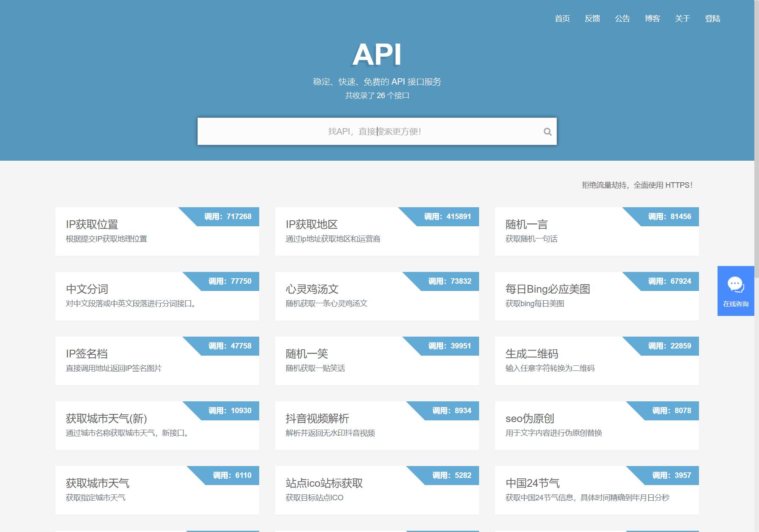Screen dimensions: 759x532
Task: Open the 随机一笑 API card
Action: pos(377,361)
